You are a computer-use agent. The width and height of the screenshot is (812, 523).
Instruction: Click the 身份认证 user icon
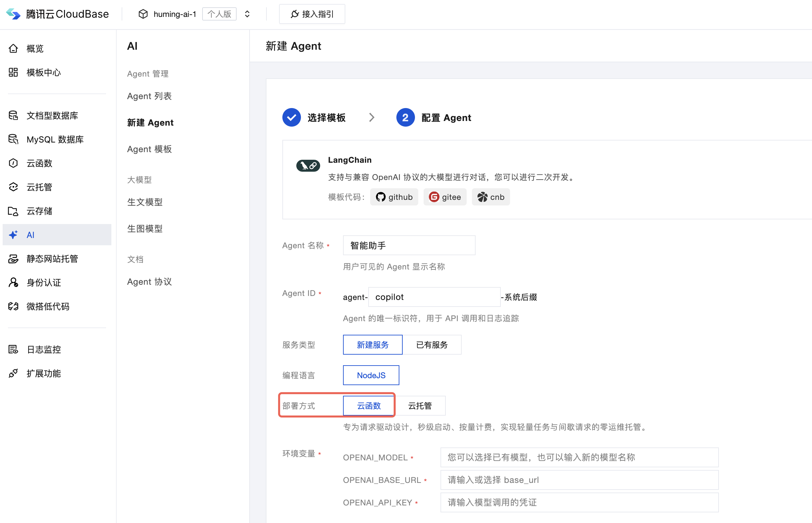point(13,283)
